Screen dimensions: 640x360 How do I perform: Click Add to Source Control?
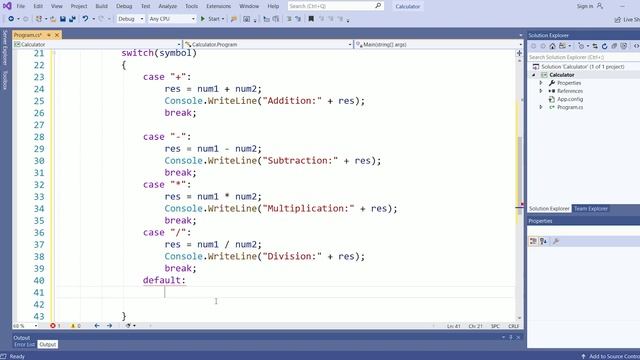[614, 356]
